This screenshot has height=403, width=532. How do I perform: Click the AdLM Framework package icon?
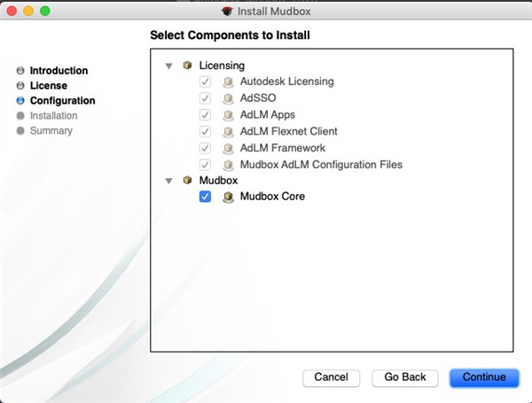228,148
